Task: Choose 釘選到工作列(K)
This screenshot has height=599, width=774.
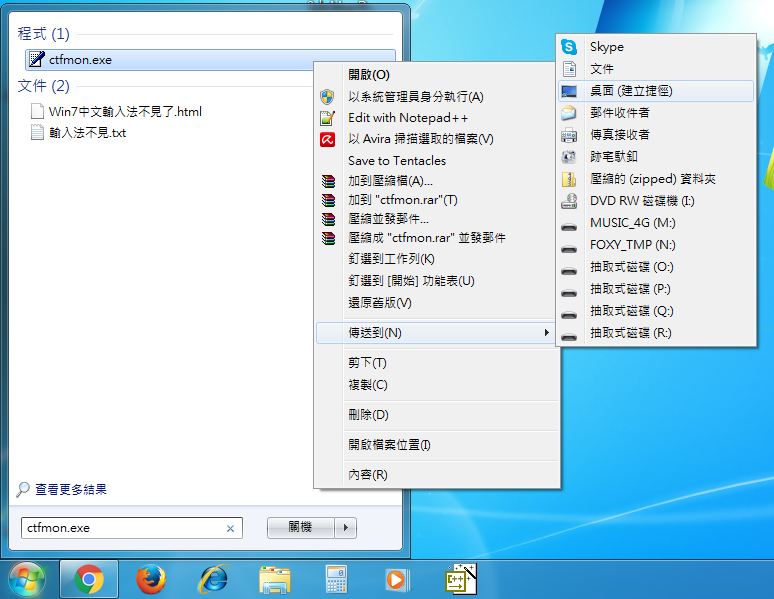Action: click(391, 259)
